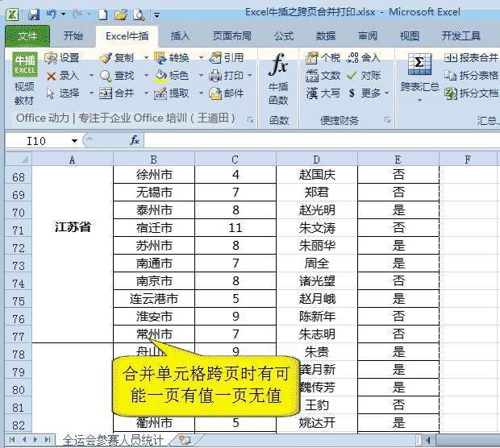Click the 文数 text-number tool
This screenshot has height=448, width=500.
click(323, 76)
